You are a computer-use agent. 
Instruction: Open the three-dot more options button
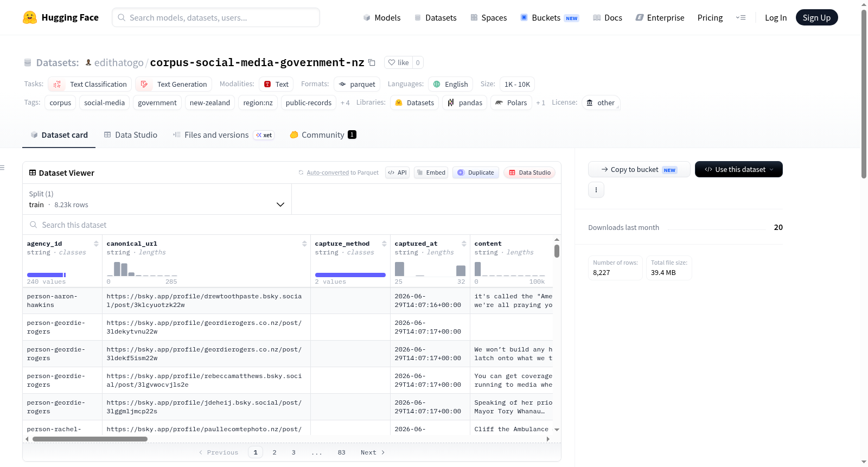tap(596, 190)
